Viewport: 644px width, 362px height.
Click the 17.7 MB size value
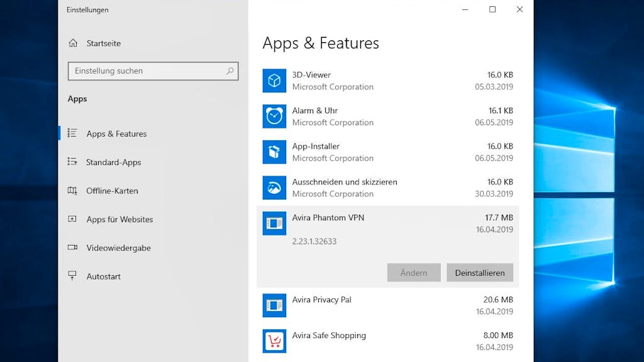[499, 218]
